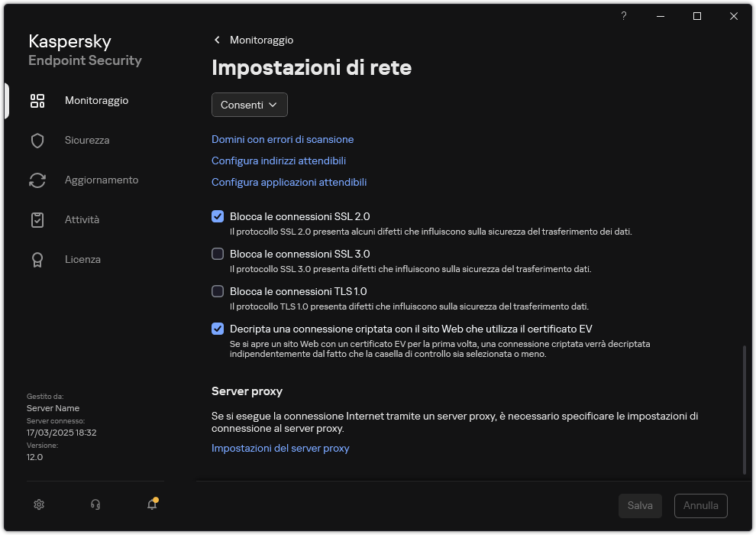The height and width of the screenshot is (535, 756).
Task: Select the Monitoraggio sidebar icon
Action: point(37,100)
